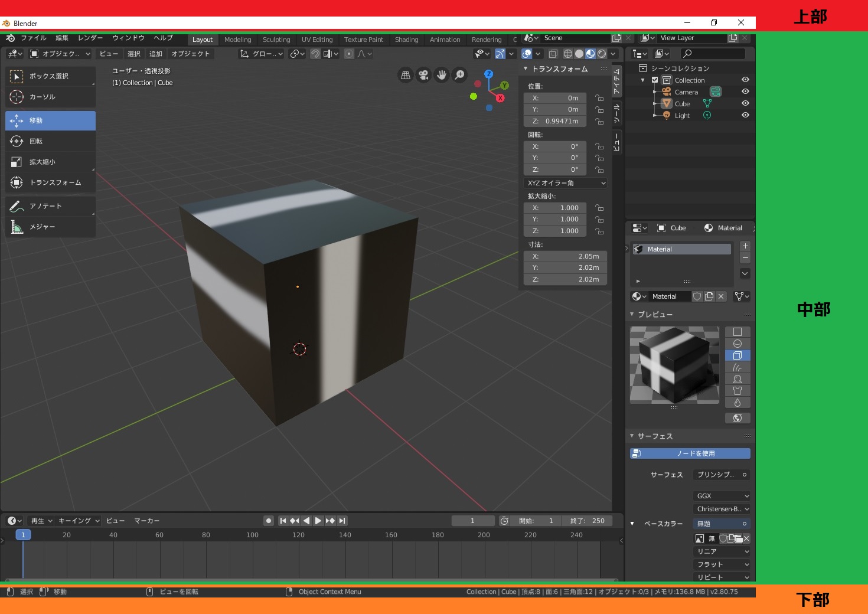Click the material preview cube thumbnail
Screen dimensions: 868x614
[674, 365]
